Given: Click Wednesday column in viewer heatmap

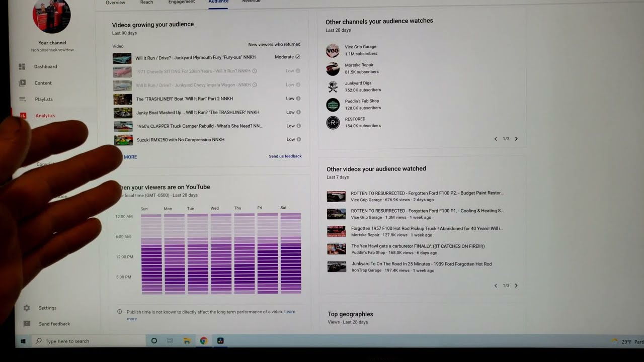Looking at the screenshot, I should click(221, 254).
